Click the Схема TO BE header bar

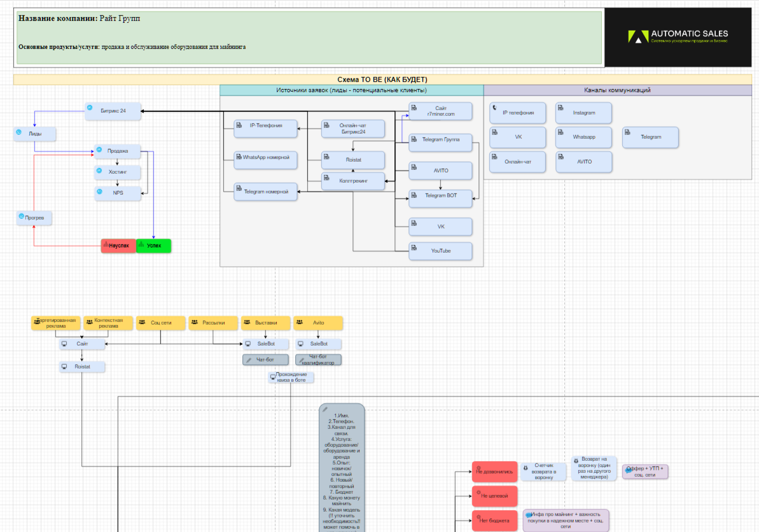pos(382,80)
